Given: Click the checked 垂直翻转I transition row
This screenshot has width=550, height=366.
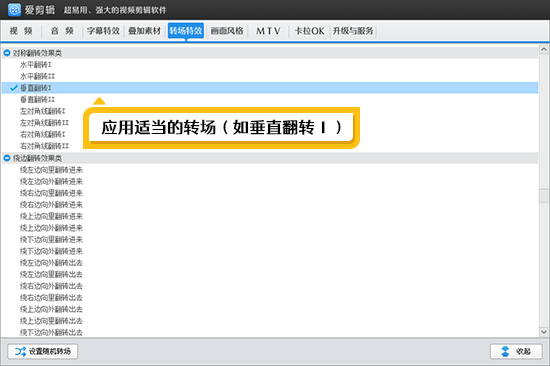Looking at the screenshot, I should pyautogui.click(x=270, y=88).
